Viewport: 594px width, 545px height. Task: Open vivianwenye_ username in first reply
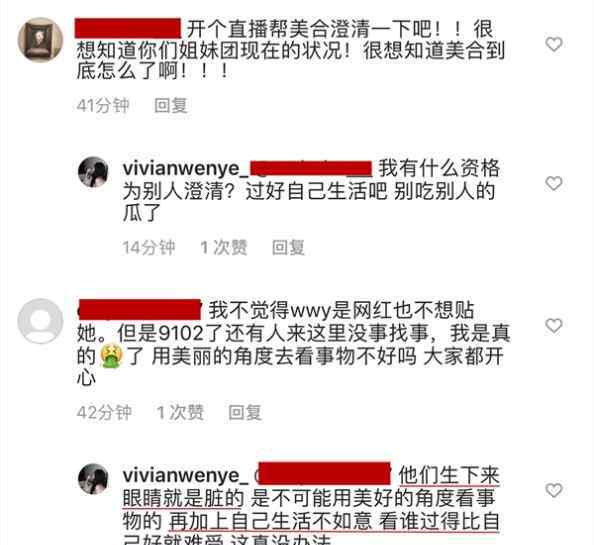coord(186,169)
